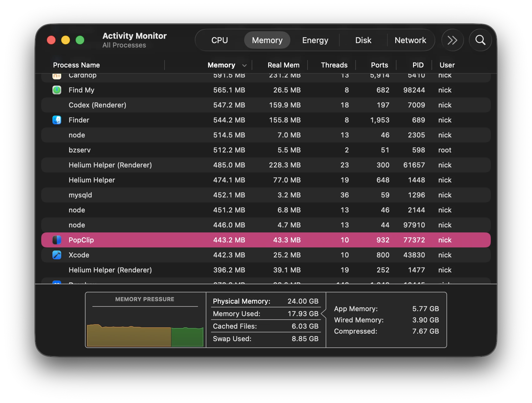Open the Energy tab

pos(315,40)
